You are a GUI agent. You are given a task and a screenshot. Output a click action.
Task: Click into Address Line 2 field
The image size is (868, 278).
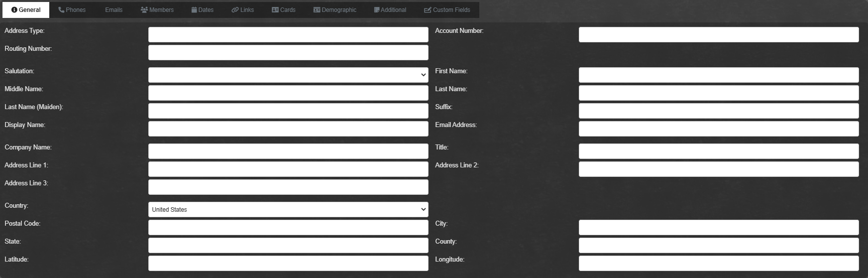click(x=719, y=169)
